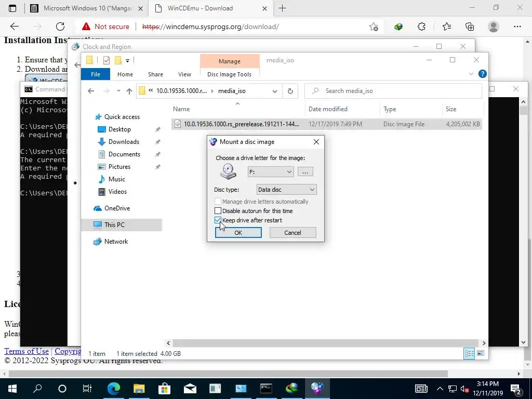Open Microsoft Store from the taskbar
The width and height of the screenshot is (532, 399).
pos(164,388)
